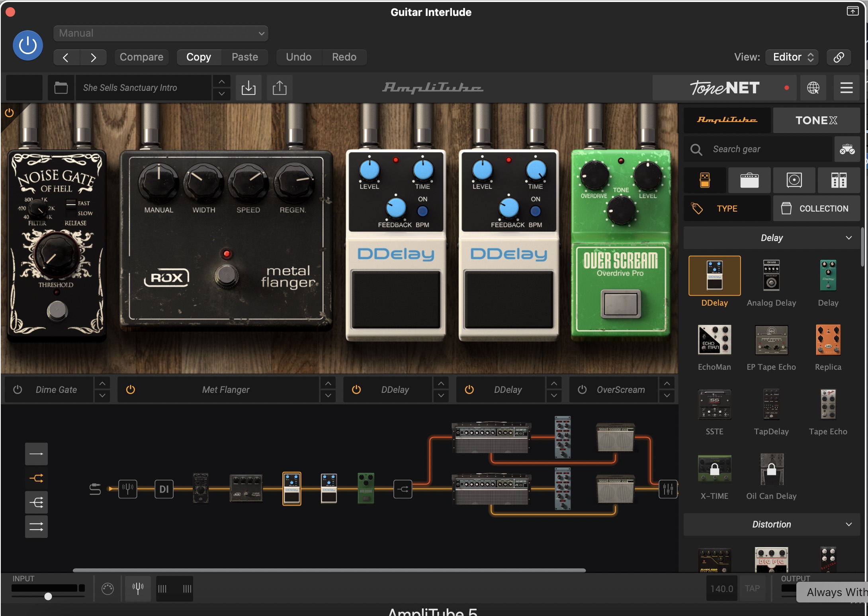This screenshot has width=868, height=616.
Task: Select the Replica pedal
Action: click(x=828, y=340)
